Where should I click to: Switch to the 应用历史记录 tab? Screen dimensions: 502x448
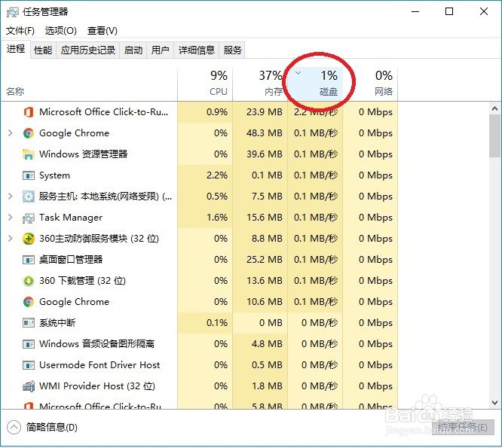click(x=88, y=50)
